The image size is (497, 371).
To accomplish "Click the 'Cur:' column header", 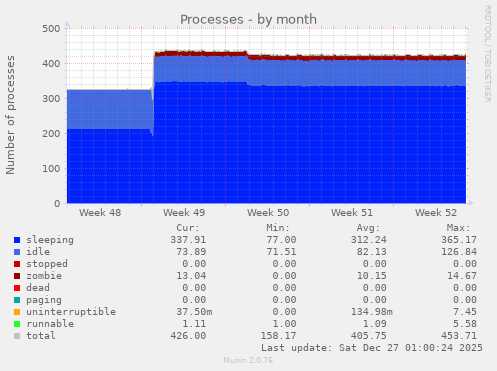I will 188,228.
